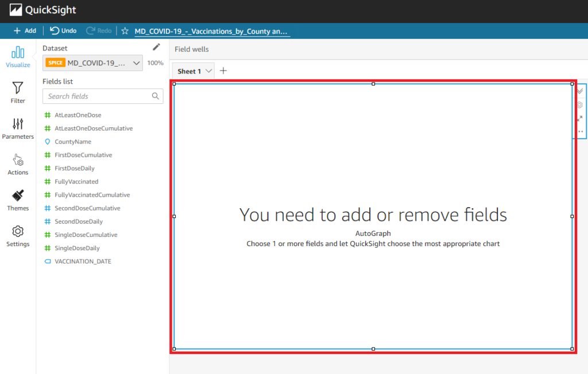The height and width of the screenshot is (374, 588).
Task: Collapse the visual's on-visual menu chevron
Action: (579, 91)
